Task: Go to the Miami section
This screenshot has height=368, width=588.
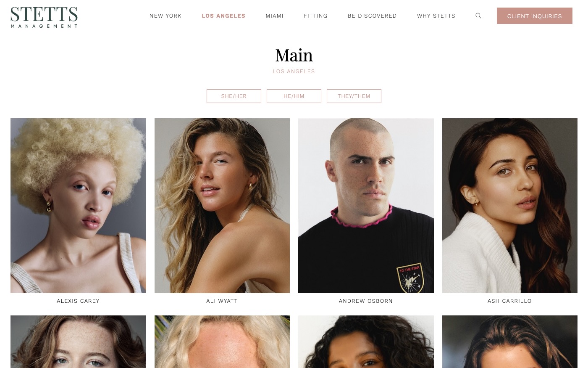Action: tap(275, 16)
